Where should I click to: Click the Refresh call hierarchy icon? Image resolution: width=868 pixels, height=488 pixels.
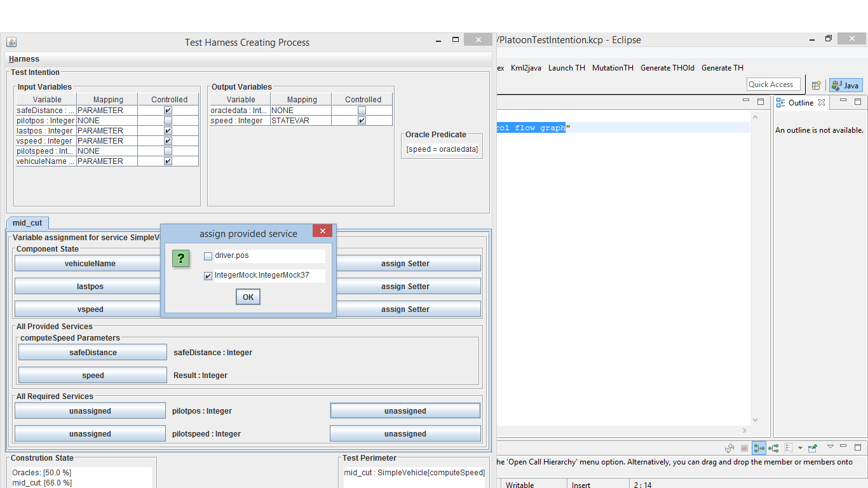click(x=729, y=448)
